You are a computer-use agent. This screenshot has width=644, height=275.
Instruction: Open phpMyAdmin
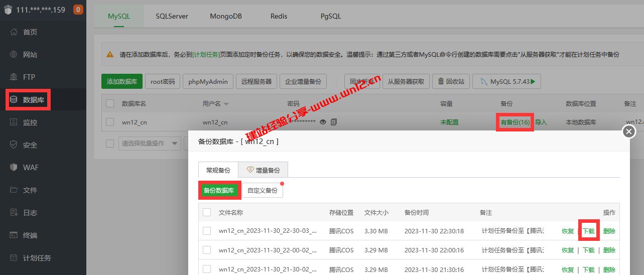tap(208, 81)
